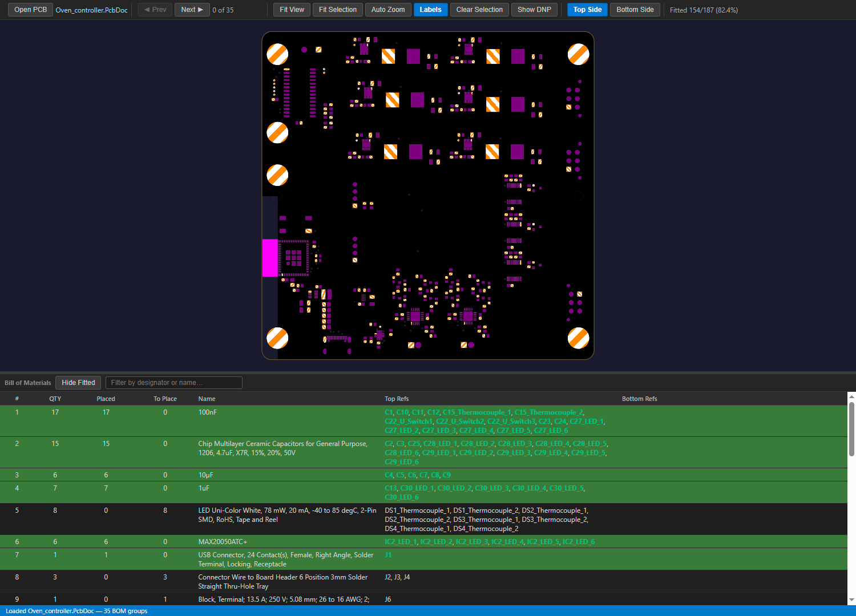Click the top-right striped mounting hole
The image size is (856, 616).
(x=578, y=54)
